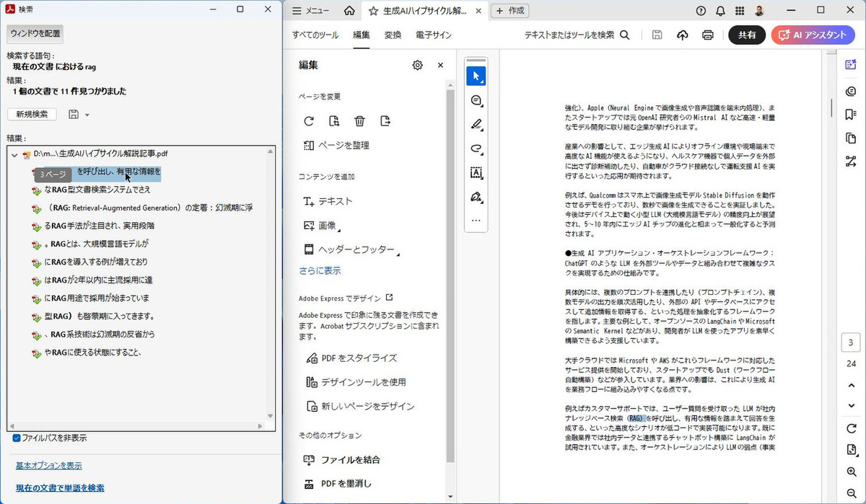866x504 pixels.
Task: Click the テキストまたはツールを検索 search field
Action: point(577,35)
